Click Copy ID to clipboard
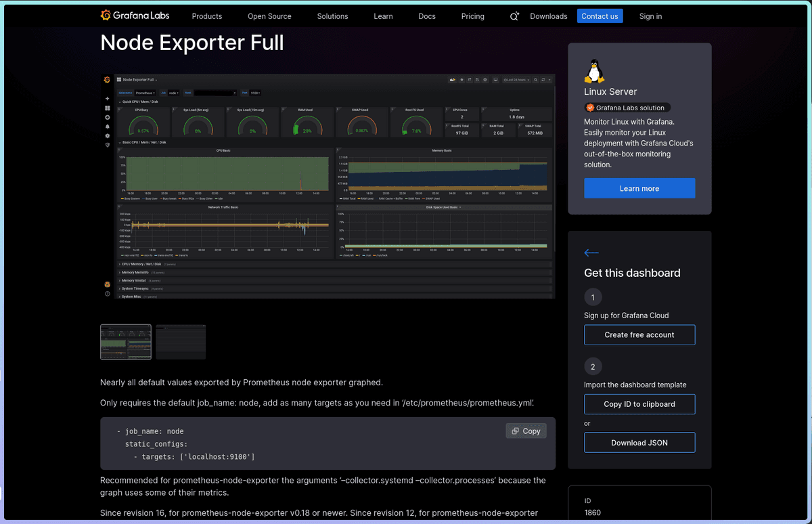The image size is (812, 524). point(639,404)
